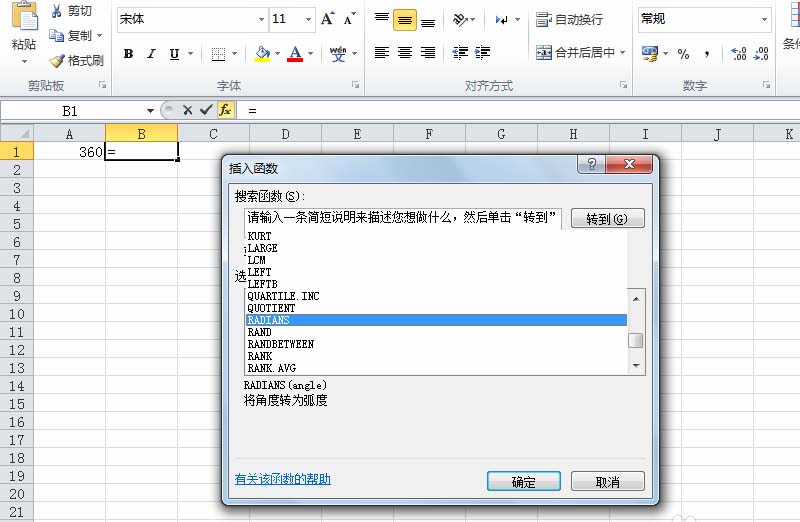Viewport: 800px width, 522px height.
Task: Toggle italic formatting
Action: click(x=151, y=54)
